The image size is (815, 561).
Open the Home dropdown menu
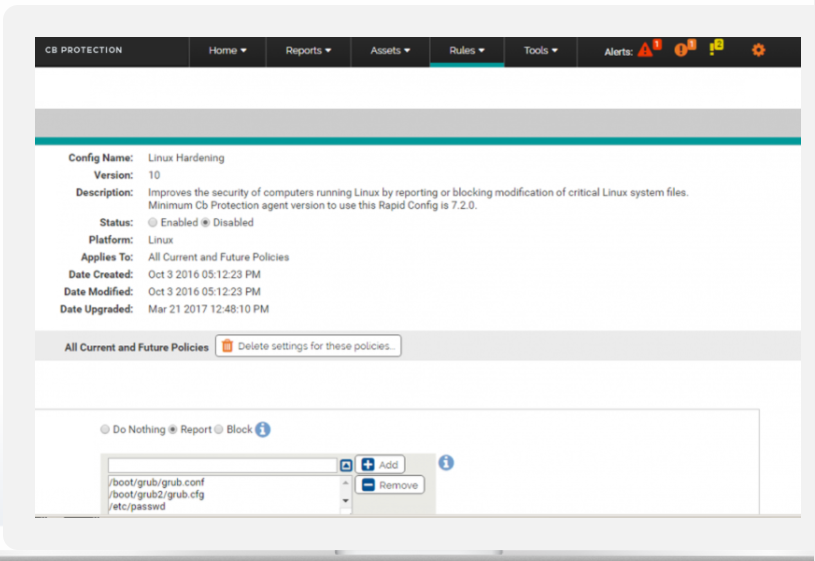coord(228,50)
